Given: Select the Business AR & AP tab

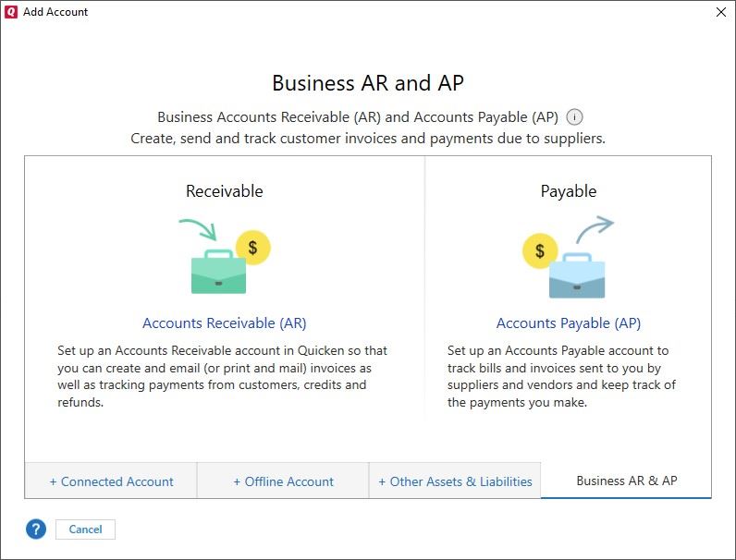Looking at the screenshot, I should (x=627, y=481).
